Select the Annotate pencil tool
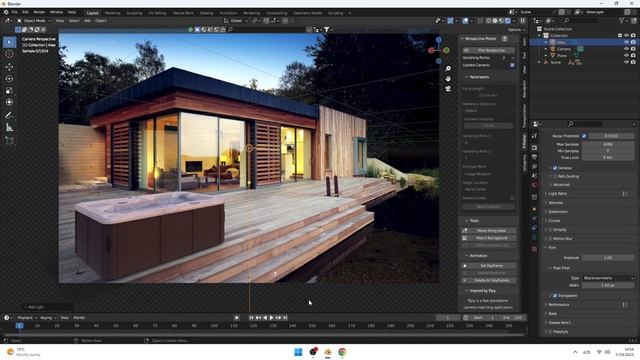The height and width of the screenshot is (360, 640). coord(9,116)
